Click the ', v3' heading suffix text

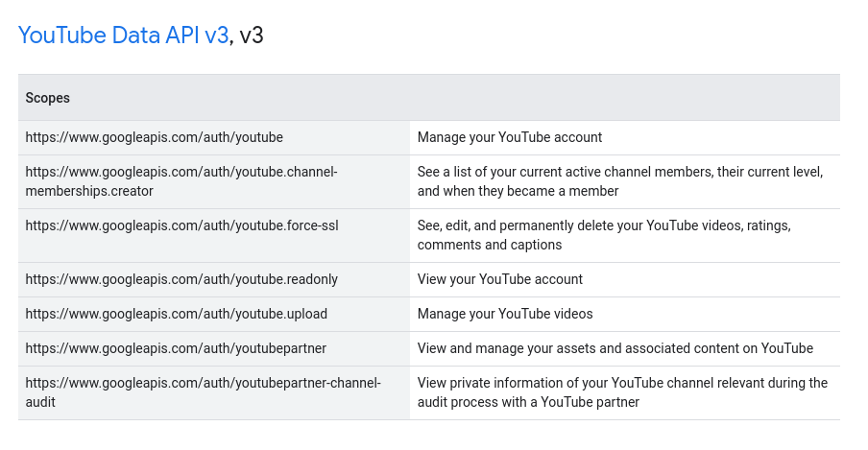coord(249,36)
